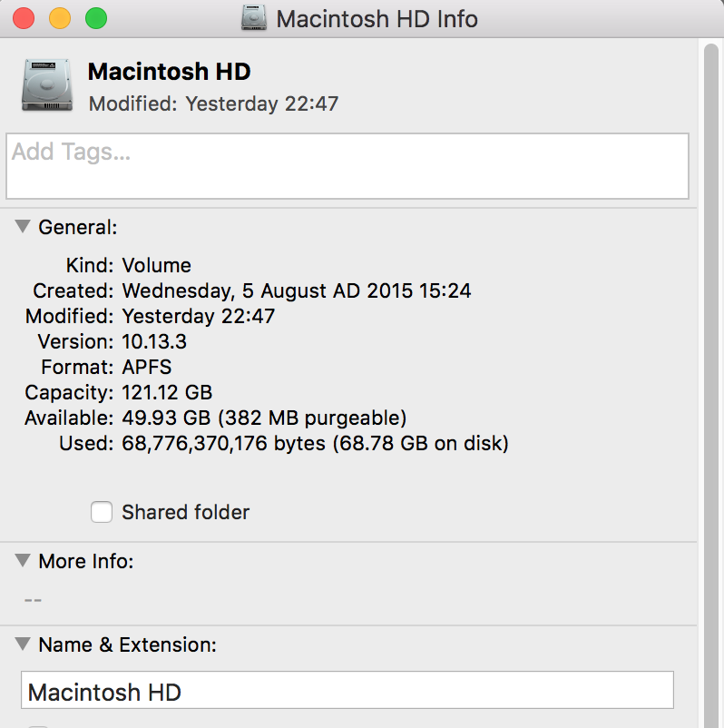Screen dimensions: 724x728
Task: Click the -- placeholder under More Info
Action: tap(33, 600)
